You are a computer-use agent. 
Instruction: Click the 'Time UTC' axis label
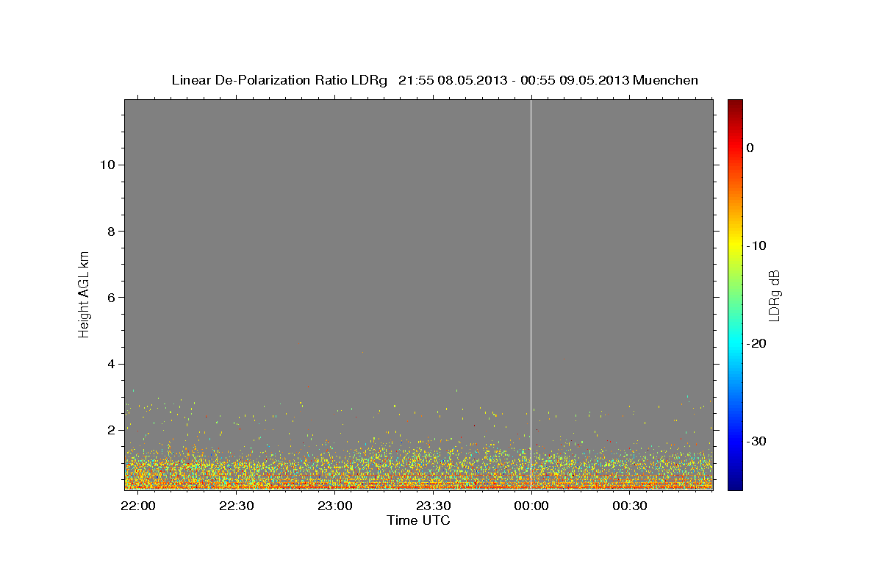[418, 520]
